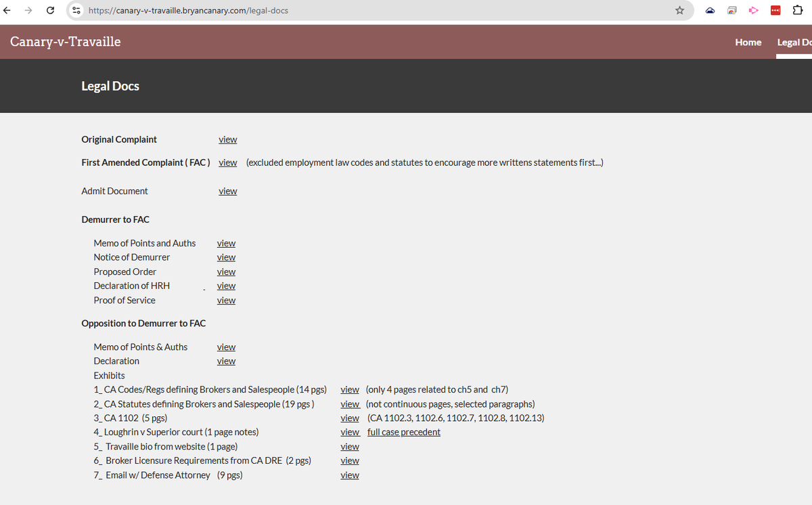The width and height of the screenshot is (812, 505).
Task: Click the Exhibits label
Action: pyautogui.click(x=109, y=375)
